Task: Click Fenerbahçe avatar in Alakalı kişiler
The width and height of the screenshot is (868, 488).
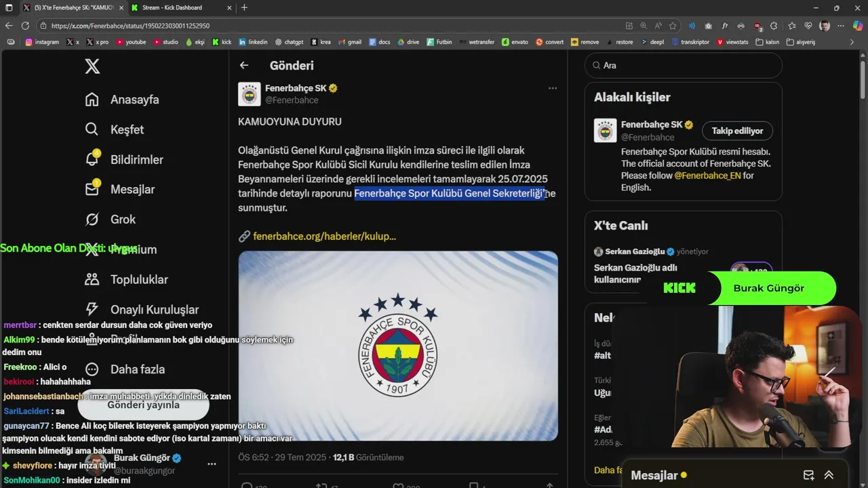Action: [x=606, y=130]
